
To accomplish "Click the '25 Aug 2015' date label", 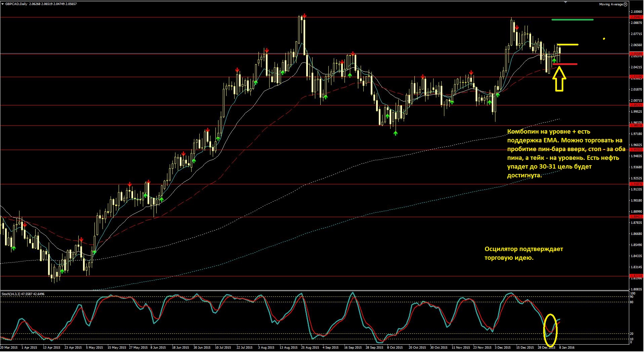I will tap(310, 348).
